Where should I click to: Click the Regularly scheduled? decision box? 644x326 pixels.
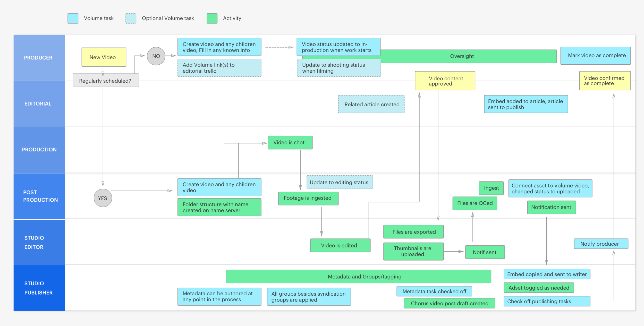[x=106, y=80]
